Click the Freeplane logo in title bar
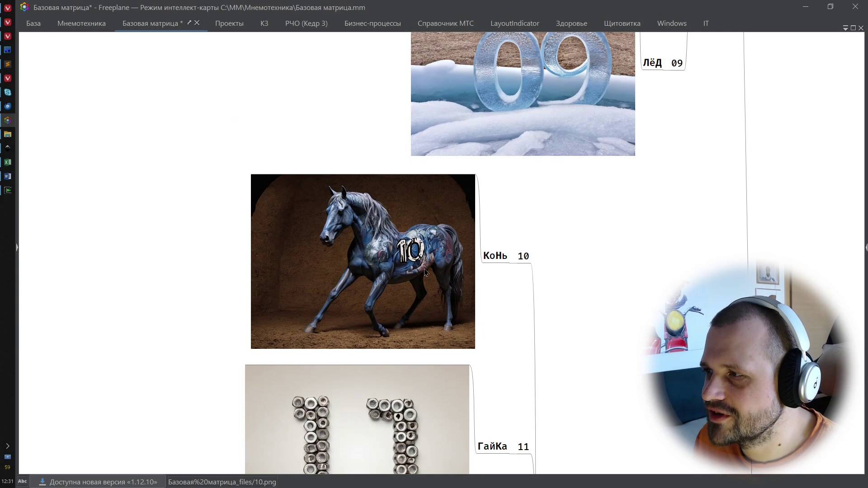Viewport: 868px width, 488px height. [x=24, y=7]
